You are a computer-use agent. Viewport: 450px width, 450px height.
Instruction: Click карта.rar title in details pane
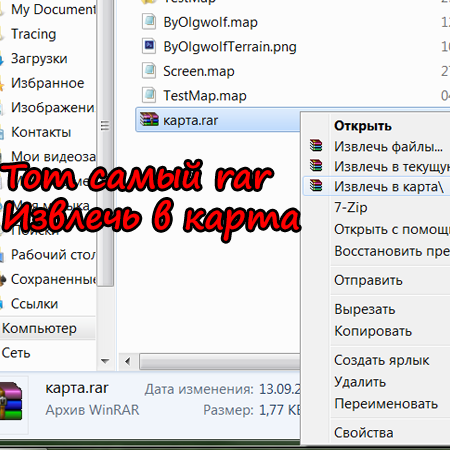click(77, 388)
